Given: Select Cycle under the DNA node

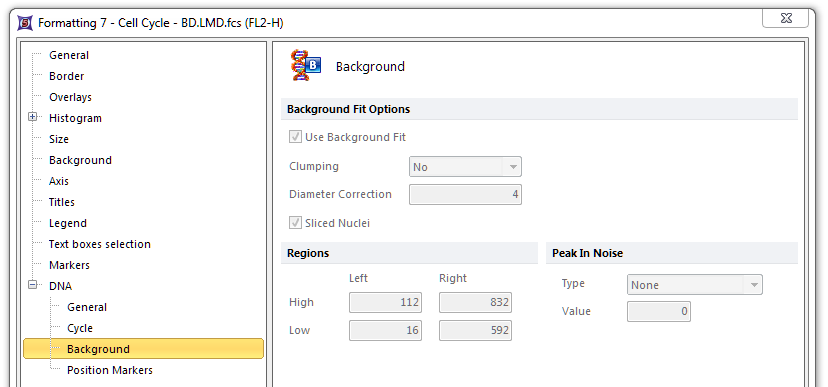Looking at the screenshot, I should (80, 328).
